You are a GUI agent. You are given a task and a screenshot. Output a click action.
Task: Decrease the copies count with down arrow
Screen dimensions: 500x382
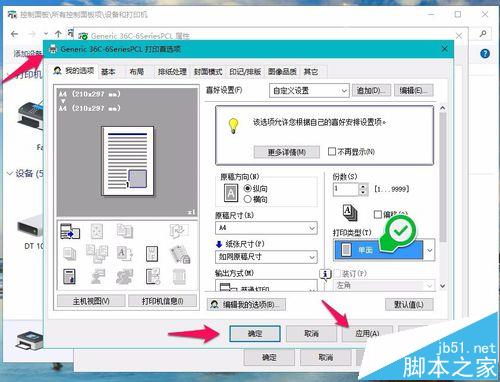point(363,193)
